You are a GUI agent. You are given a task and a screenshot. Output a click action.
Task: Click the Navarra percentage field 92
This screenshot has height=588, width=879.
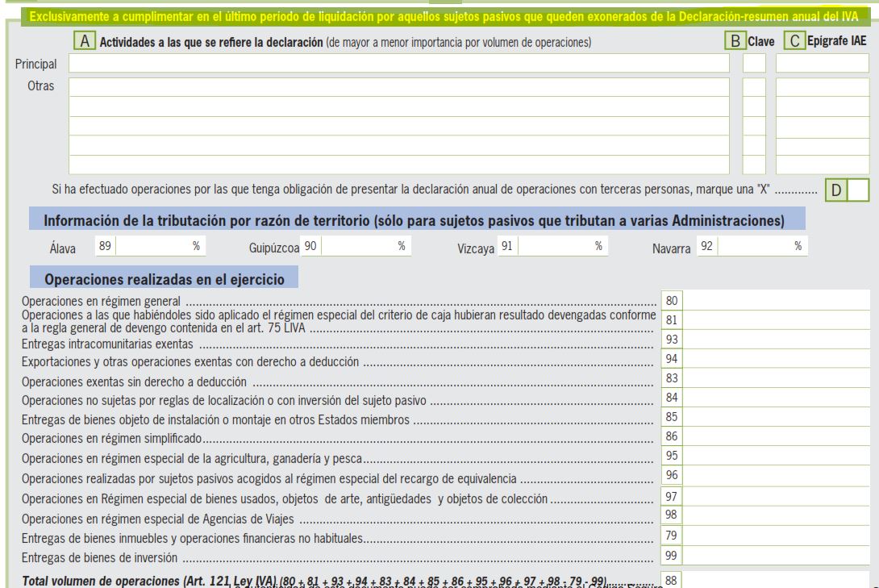(762, 245)
